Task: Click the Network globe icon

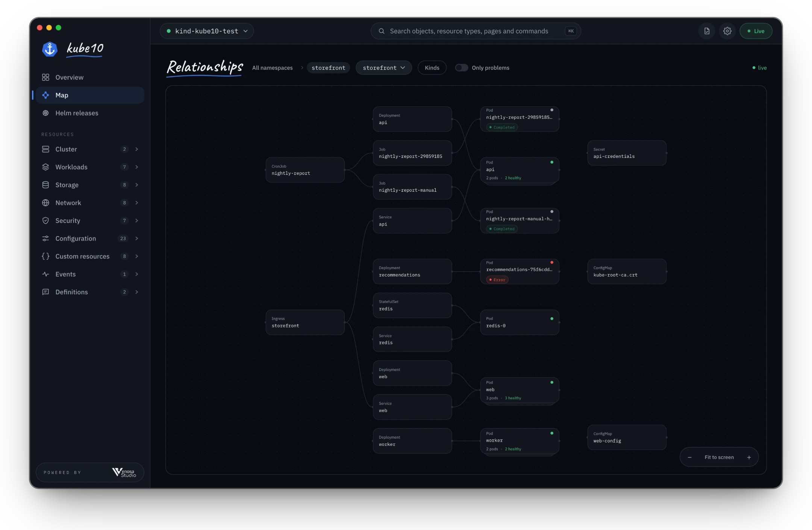Action: point(45,203)
